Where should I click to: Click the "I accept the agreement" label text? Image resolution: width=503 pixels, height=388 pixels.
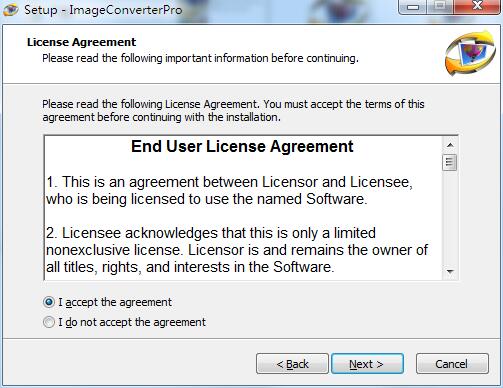(x=115, y=302)
